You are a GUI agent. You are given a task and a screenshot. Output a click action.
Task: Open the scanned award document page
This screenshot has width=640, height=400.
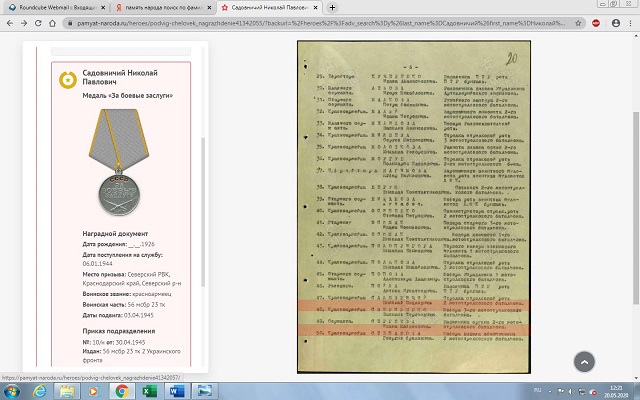[x=414, y=207]
